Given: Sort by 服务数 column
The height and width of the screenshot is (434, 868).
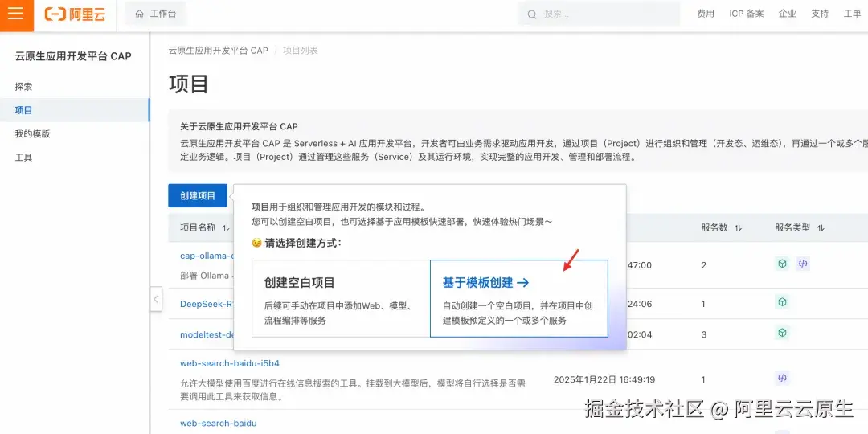Looking at the screenshot, I should pyautogui.click(x=738, y=228).
